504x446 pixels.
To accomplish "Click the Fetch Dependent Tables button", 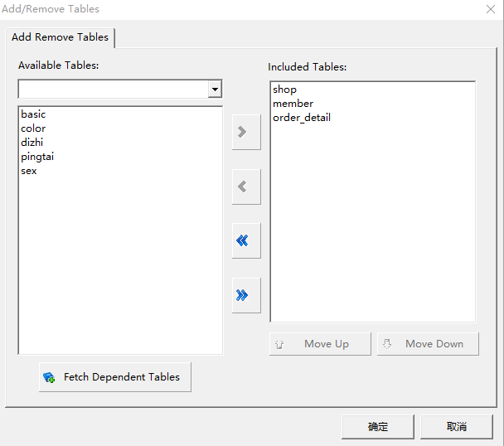I will [x=114, y=377].
